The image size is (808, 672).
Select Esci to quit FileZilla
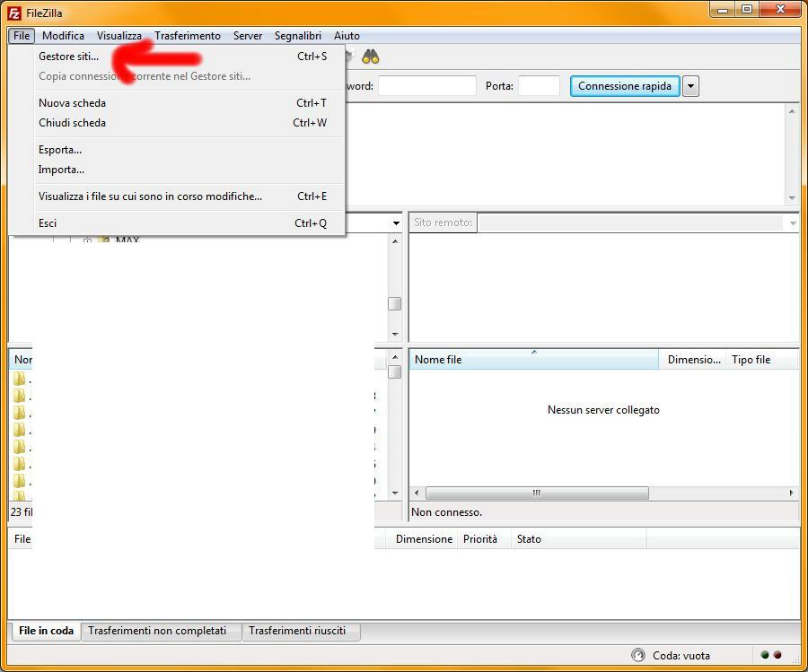point(48,223)
